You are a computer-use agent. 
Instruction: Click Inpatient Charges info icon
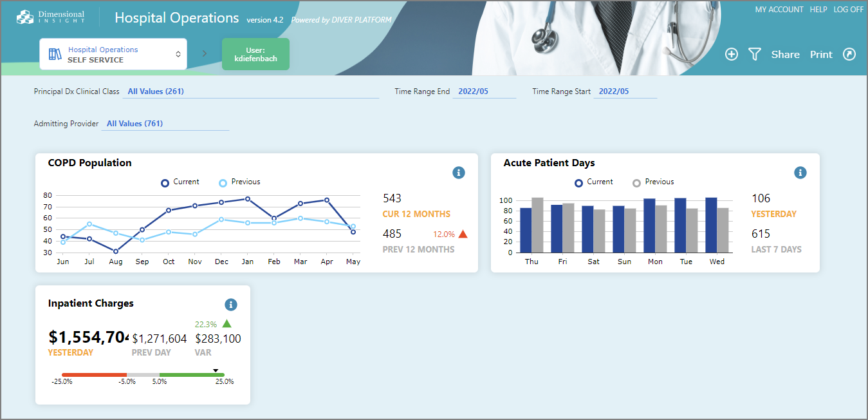pos(231,305)
